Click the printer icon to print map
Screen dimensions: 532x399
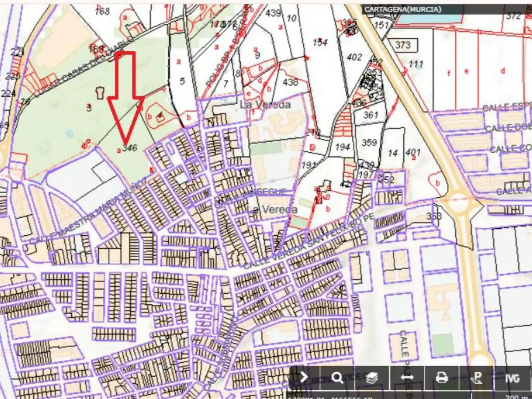click(441, 378)
